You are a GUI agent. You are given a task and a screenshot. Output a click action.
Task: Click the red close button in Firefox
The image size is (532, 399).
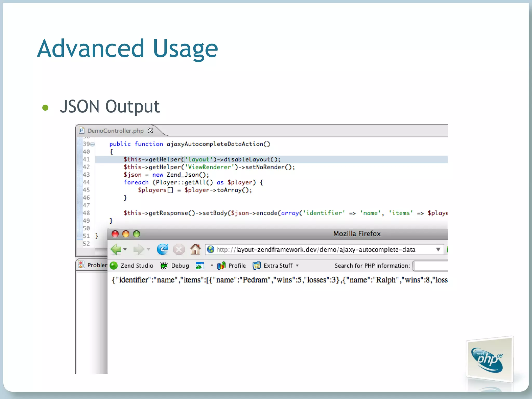pyautogui.click(x=115, y=234)
